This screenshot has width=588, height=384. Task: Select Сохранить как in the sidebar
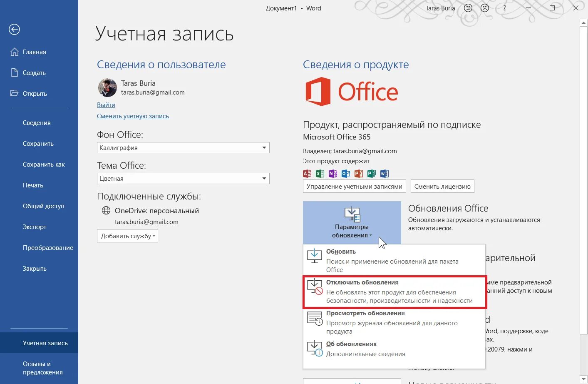click(x=39, y=164)
